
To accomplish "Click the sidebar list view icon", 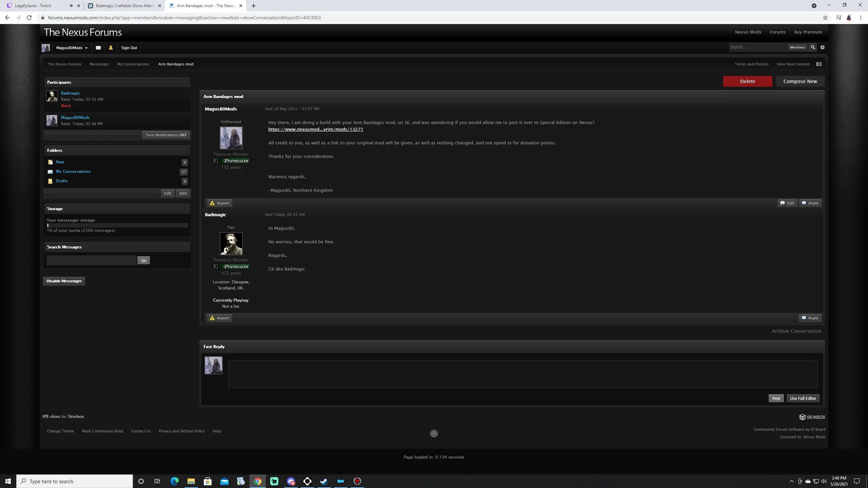I will coord(819,64).
